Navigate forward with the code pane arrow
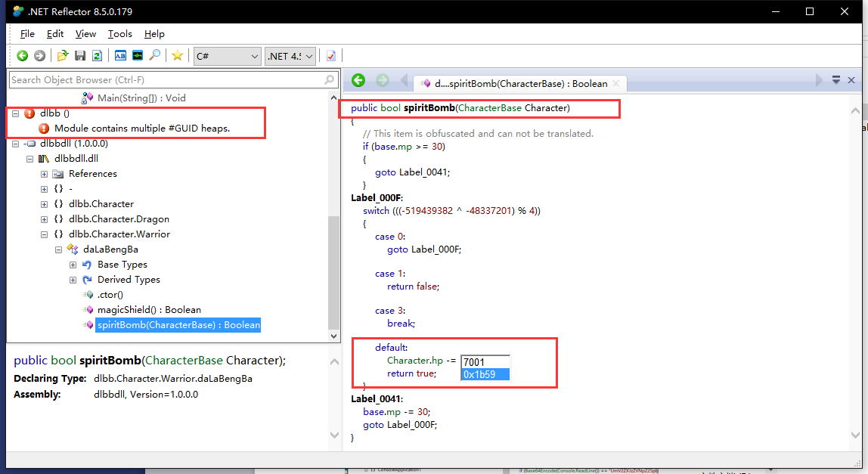Image resolution: width=868 pixels, height=474 pixels. click(x=382, y=81)
